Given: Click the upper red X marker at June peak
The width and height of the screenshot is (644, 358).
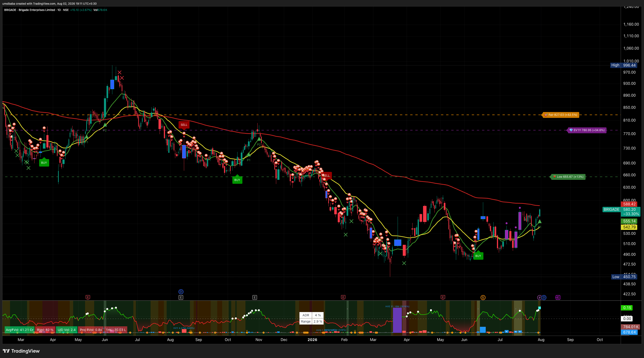Looking at the screenshot, I should tap(120, 72).
